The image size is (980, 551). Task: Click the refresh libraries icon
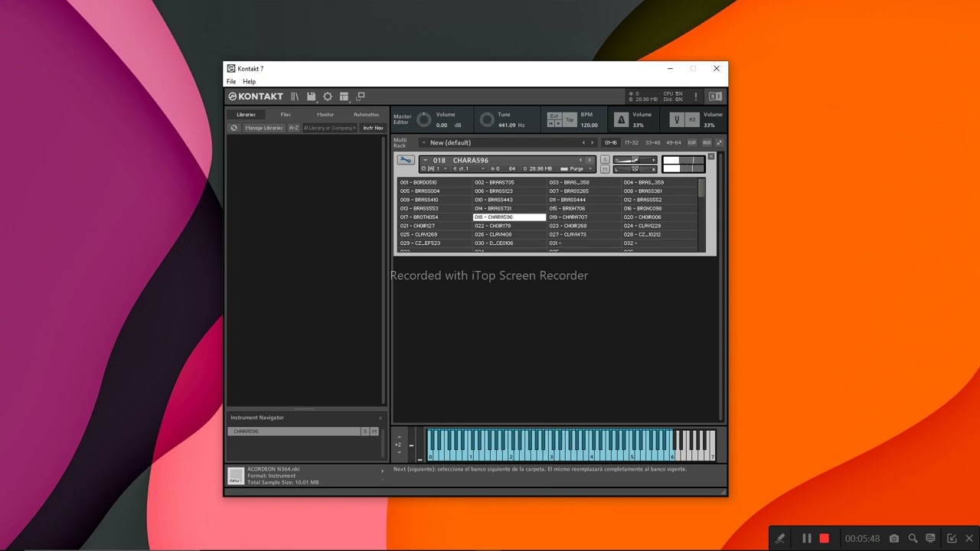234,128
